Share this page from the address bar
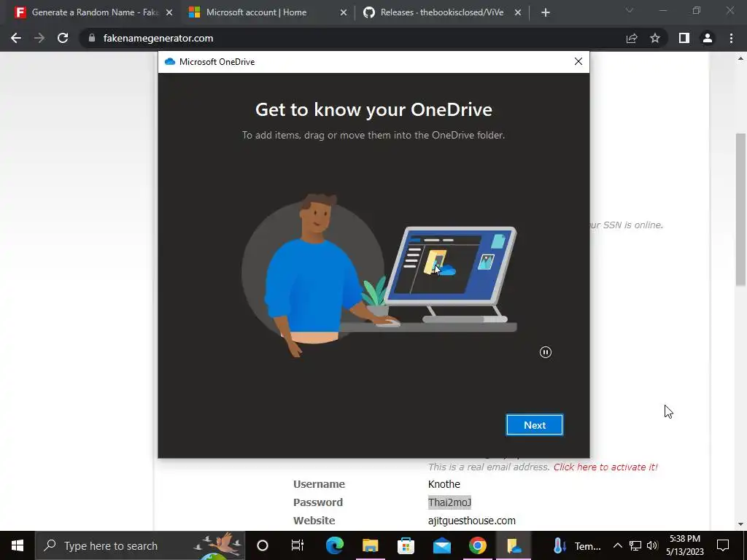The height and width of the screenshot is (560, 747). pos(632,38)
